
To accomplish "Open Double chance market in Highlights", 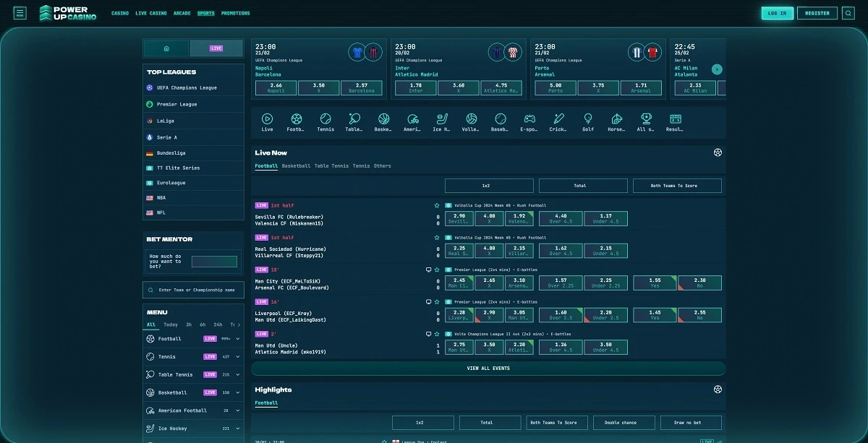I will (624, 423).
